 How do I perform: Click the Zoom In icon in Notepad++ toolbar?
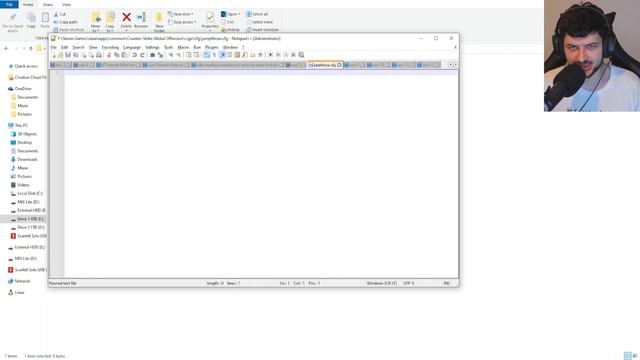coord(171,55)
